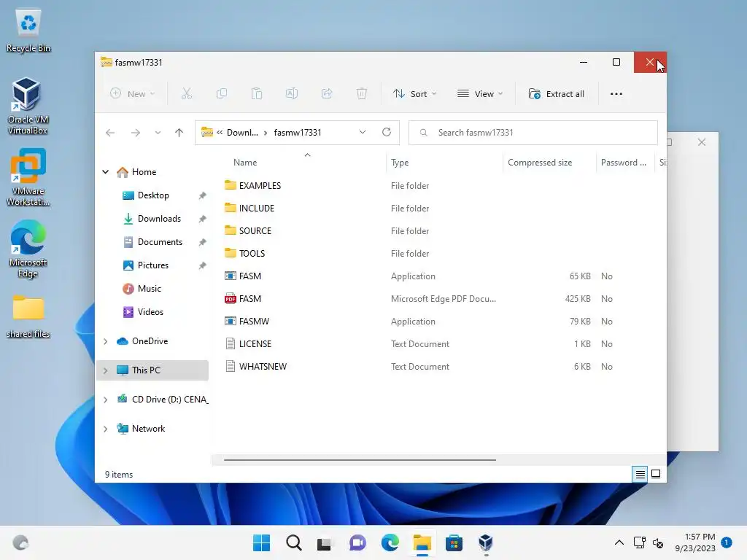Click the taskbar clock and date
747x560 pixels.
695,542
